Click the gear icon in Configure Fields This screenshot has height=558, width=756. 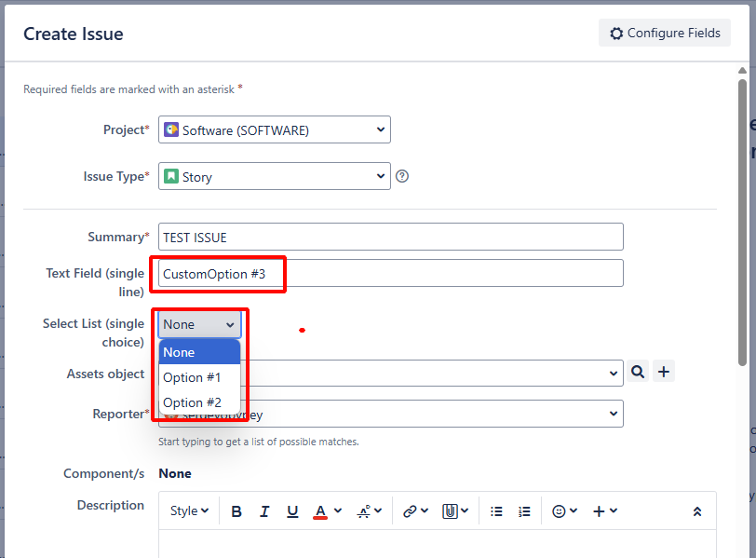tap(616, 34)
